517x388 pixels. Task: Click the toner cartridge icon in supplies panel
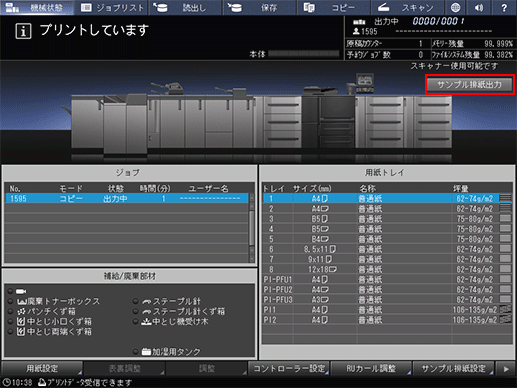(x=21, y=291)
